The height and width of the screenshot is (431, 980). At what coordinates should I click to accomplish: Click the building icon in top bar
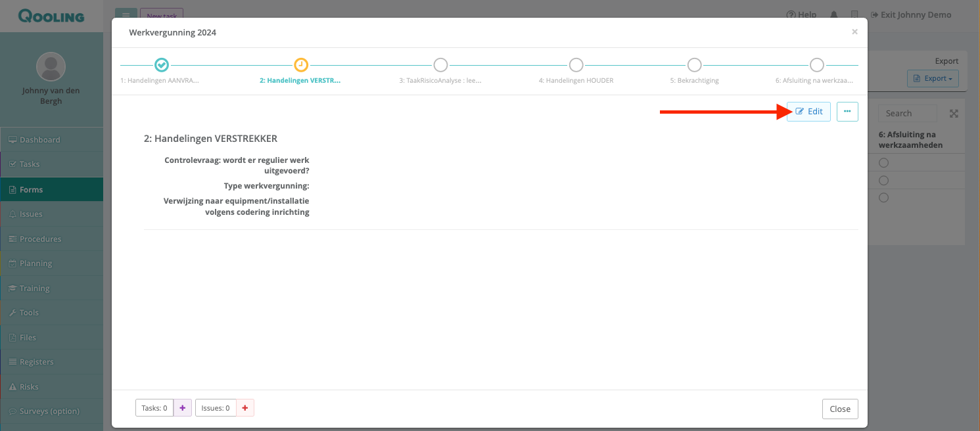point(854,14)
